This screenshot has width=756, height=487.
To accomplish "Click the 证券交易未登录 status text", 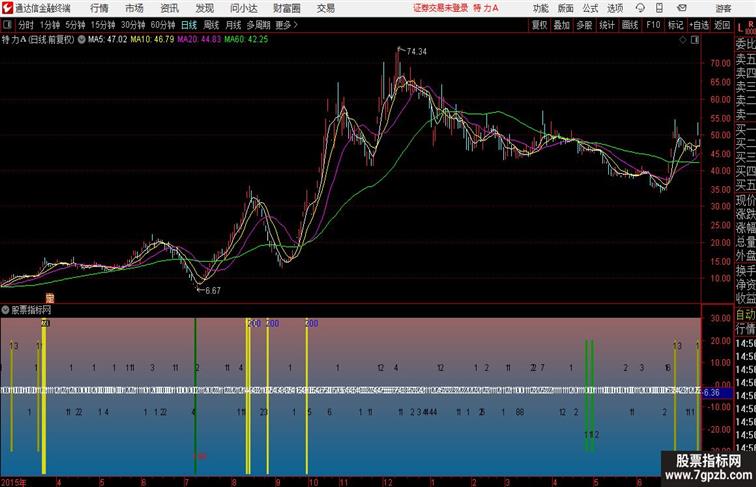I will click(x=441, y=8).
